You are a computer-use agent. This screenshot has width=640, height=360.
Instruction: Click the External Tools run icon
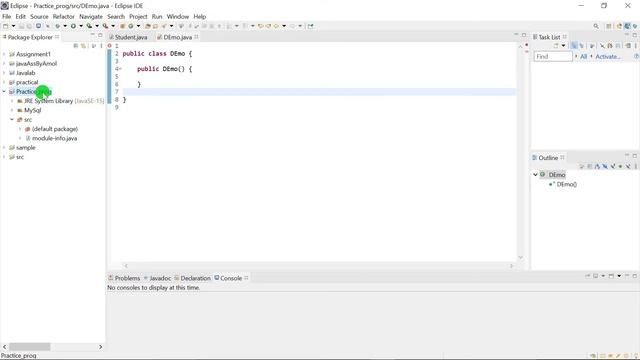[105, 26]
